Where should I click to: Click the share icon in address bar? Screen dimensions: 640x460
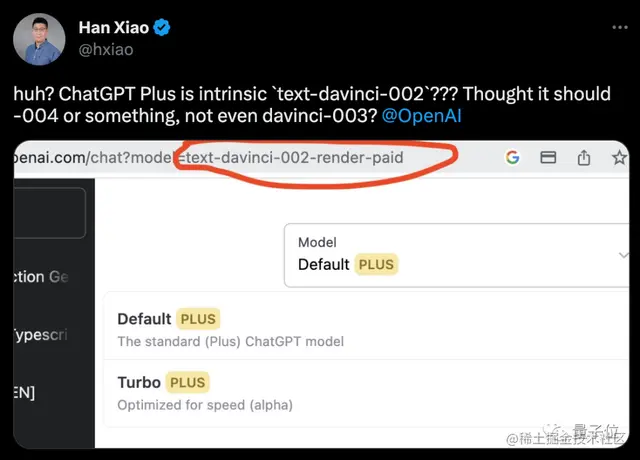(x=584, y=157)
